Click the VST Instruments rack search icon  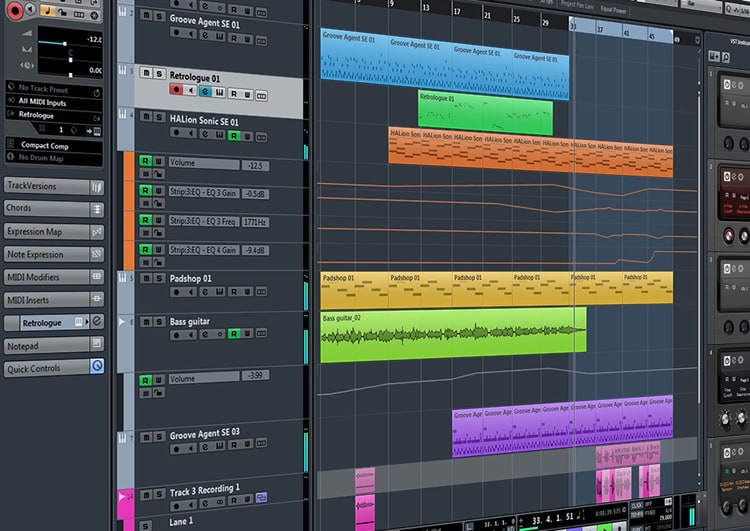[x=726, y=57]
